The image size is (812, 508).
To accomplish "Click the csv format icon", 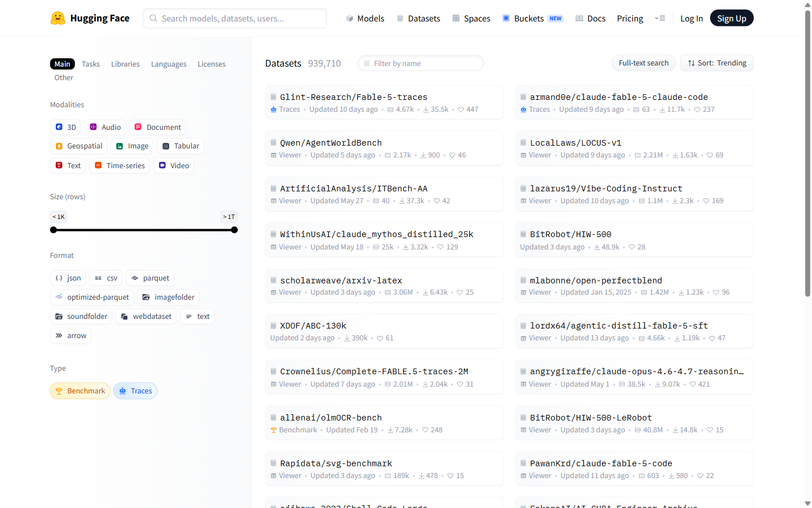I will pyautogui.click(x=98, y=278).
